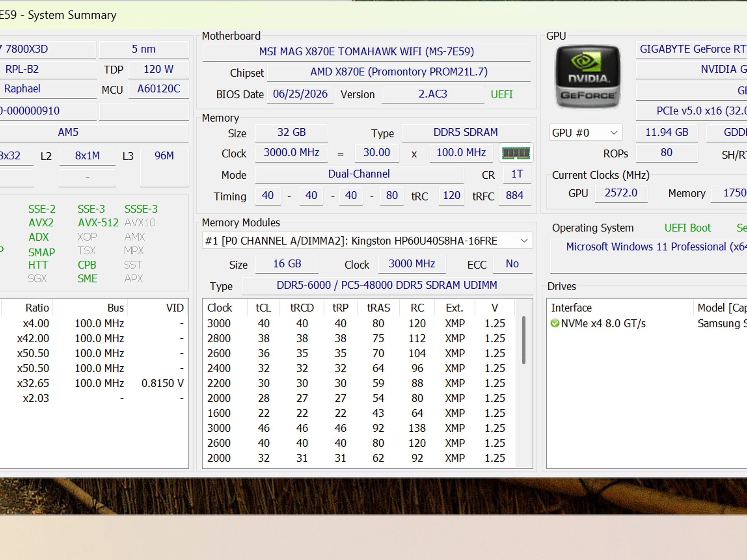Click the VID column header
This screenshot has height=560, width=747.
click(x=158, y=308)
